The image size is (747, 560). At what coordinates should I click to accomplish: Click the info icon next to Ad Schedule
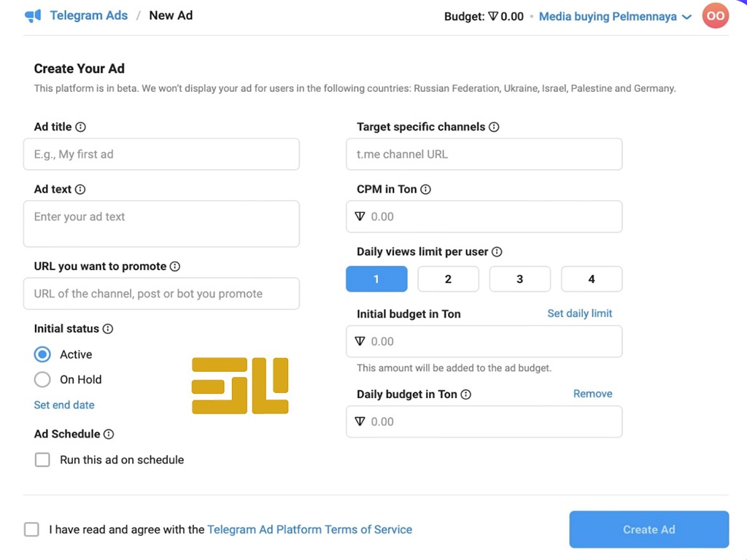(x=109, y=435)
